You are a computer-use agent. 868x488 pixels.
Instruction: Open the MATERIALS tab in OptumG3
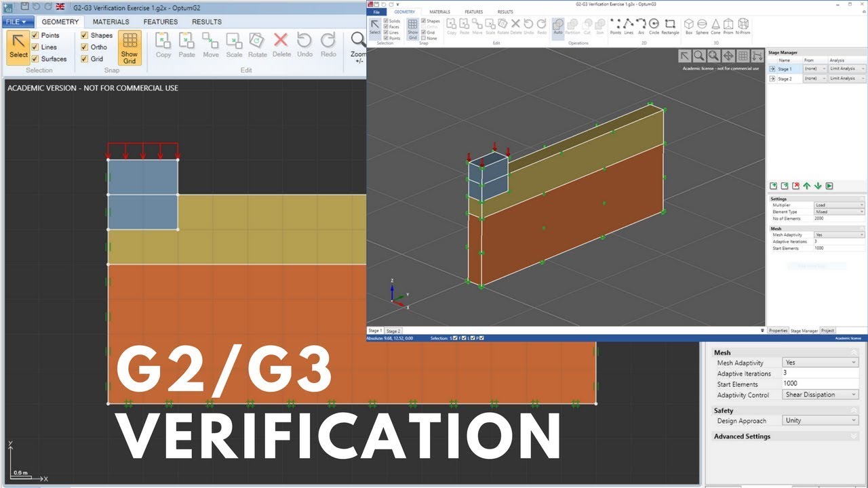click(440, 12)
